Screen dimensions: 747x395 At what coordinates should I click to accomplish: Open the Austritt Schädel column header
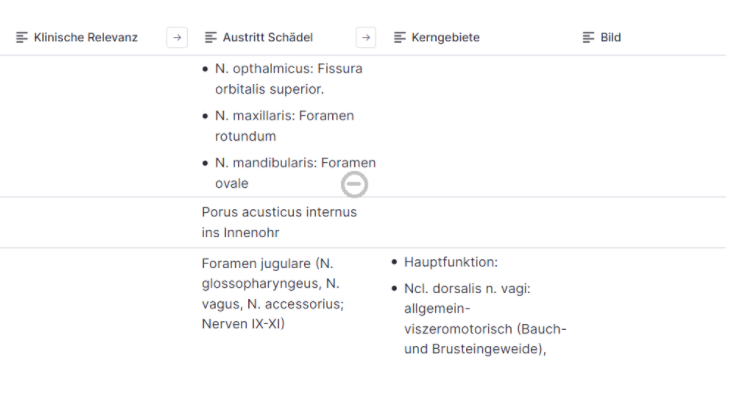[268, 38]
